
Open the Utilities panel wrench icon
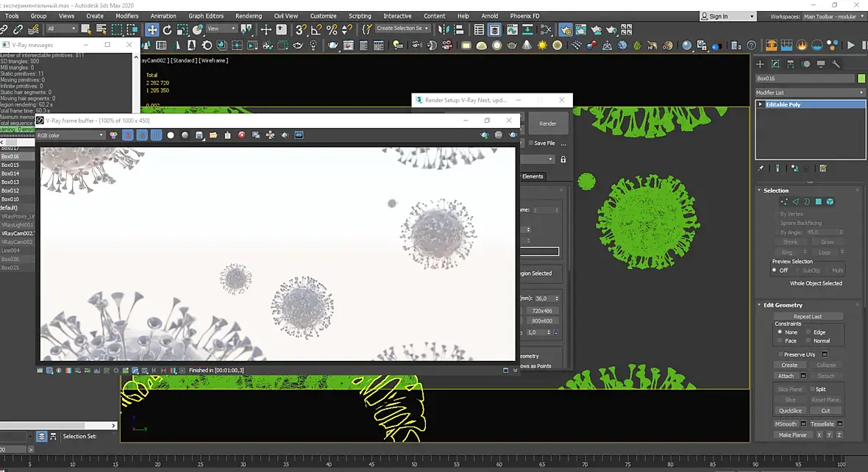(x=836, y=64)
